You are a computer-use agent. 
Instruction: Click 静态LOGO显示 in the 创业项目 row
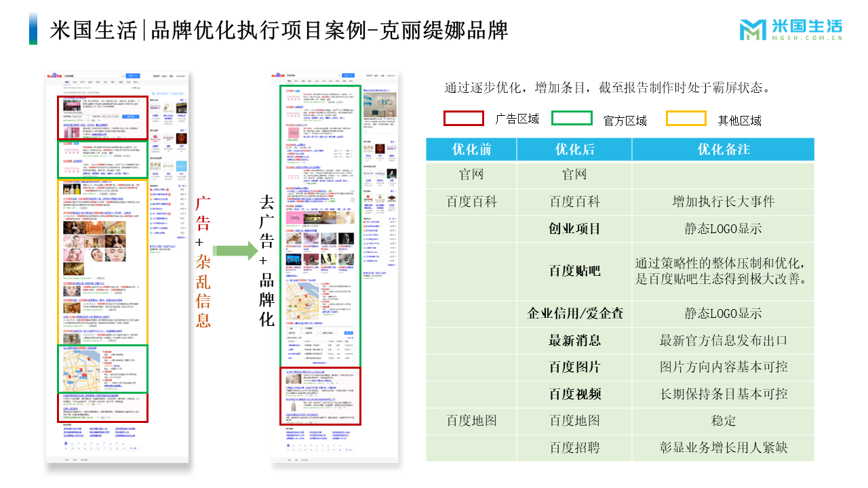click(x=724, y=229)
